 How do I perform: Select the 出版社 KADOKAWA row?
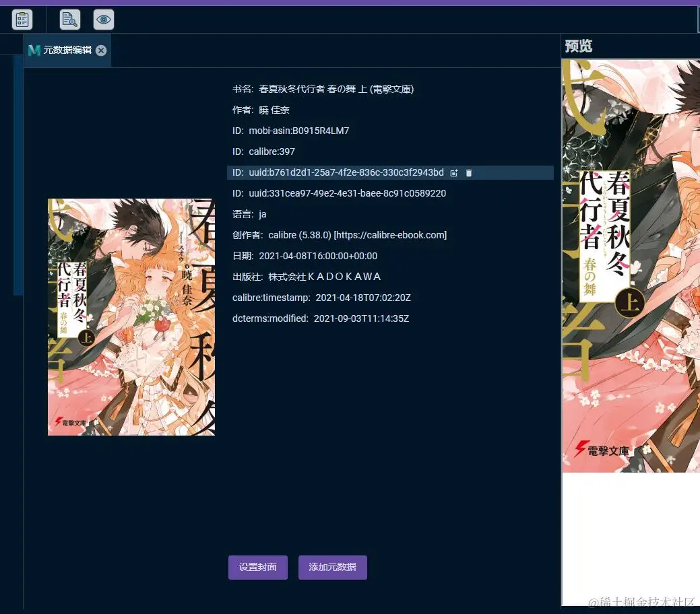point(390,277)
